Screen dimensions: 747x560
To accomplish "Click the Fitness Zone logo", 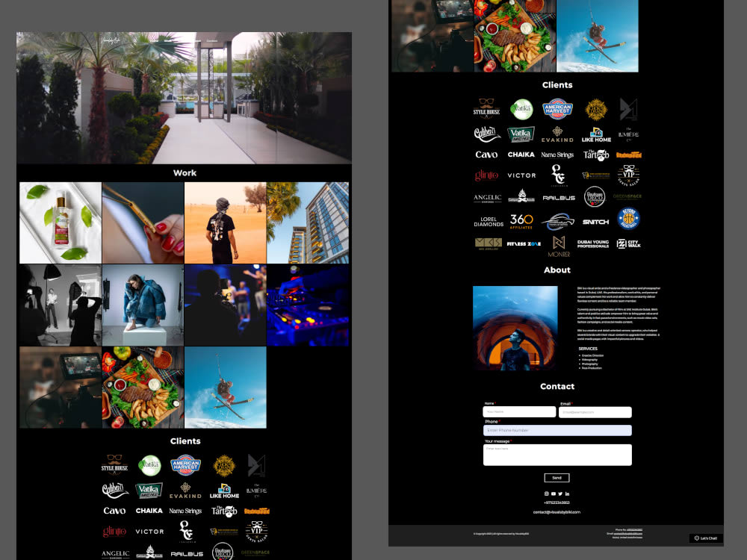I will click(x=521, y=245).
